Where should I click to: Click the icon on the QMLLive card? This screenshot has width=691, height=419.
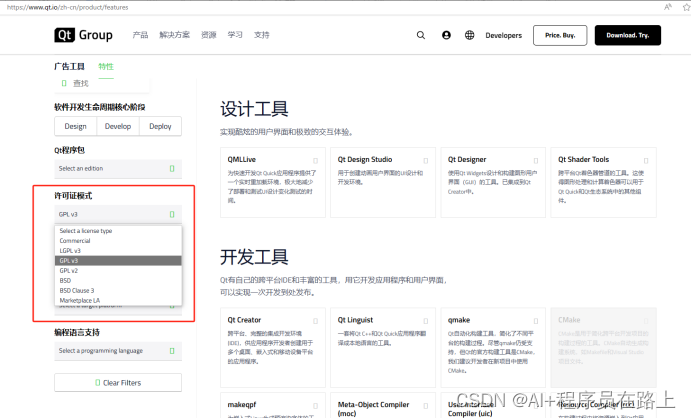(316, 160)
